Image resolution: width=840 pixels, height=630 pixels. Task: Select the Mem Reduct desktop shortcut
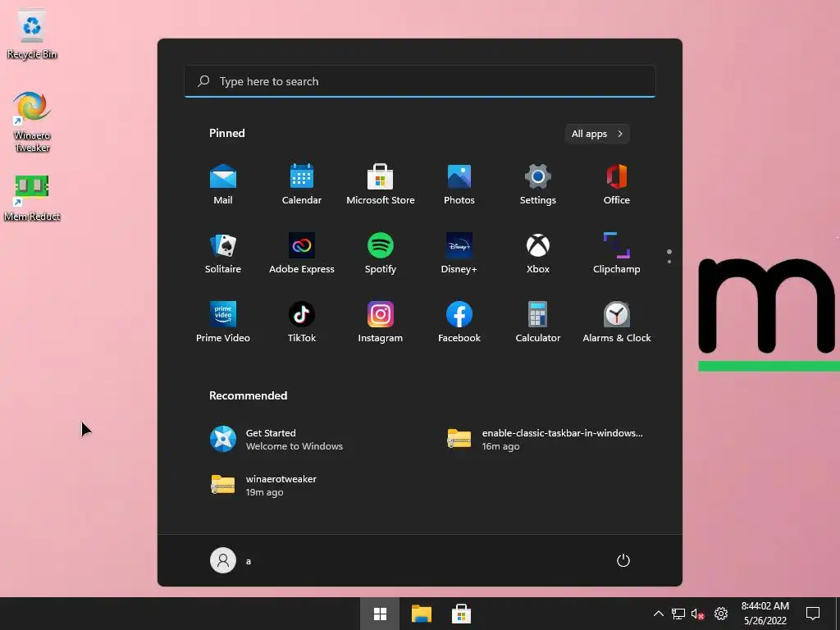coord(32,197)
